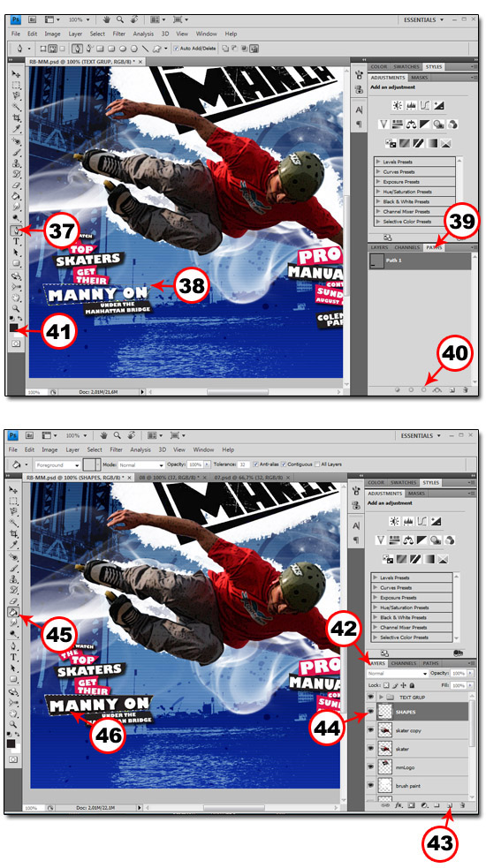Open the Mode dropdown in the paint bucket options
The image size is (486, 868).
pos(141,465)
